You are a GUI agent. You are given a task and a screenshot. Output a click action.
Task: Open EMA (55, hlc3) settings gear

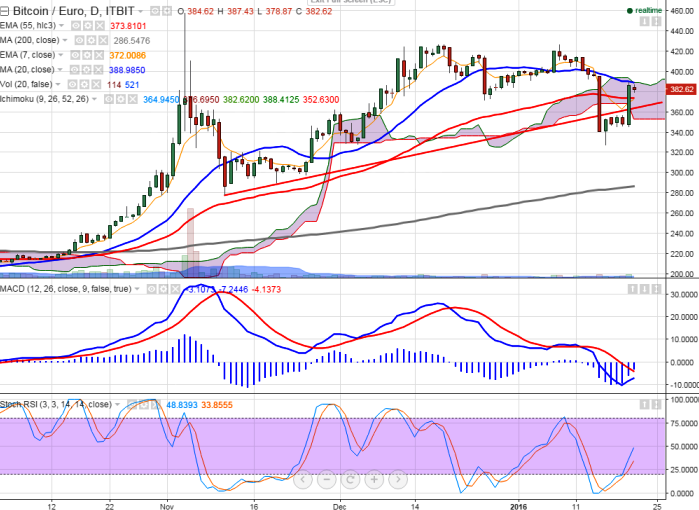pyautogui.click(x=88, y=26)
